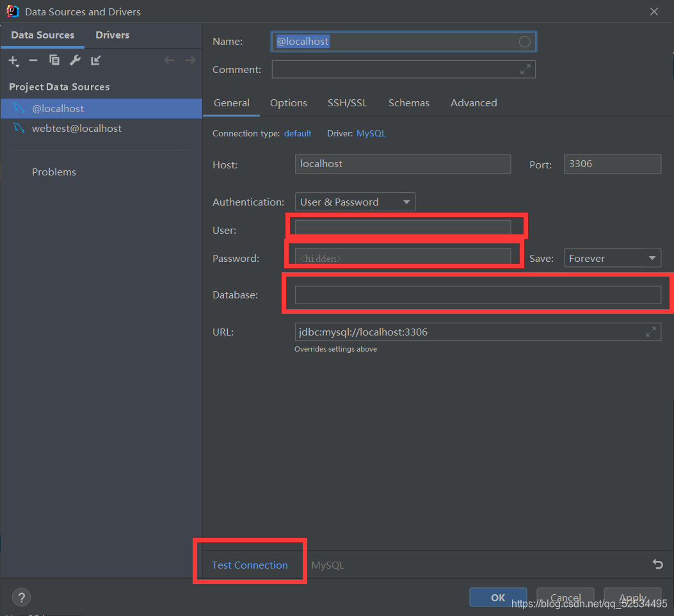Click the icon beside webtest@localhost

pyautogui.click(x=19, y=128)
